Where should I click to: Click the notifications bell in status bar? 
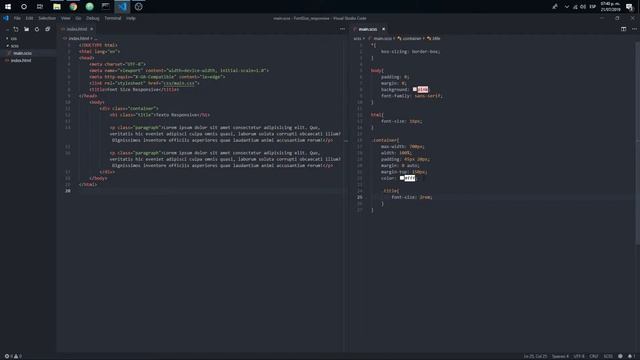(x=631, y=356)
